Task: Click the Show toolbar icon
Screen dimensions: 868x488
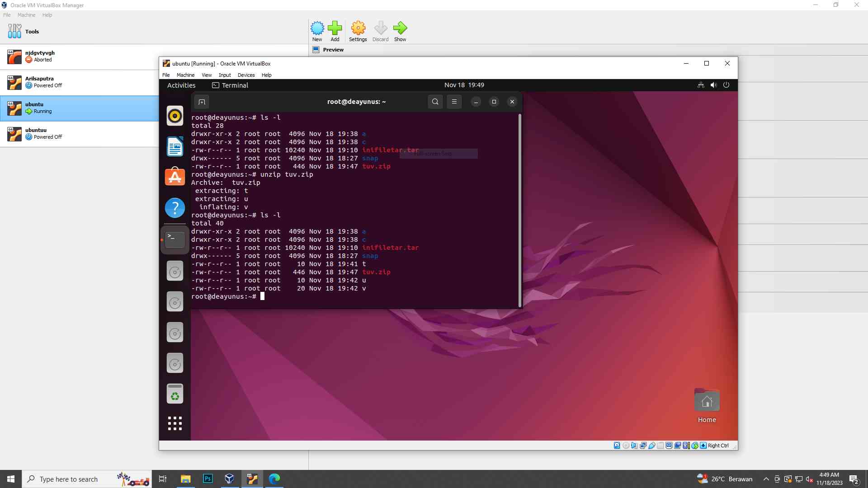Action: coord(400,31)
